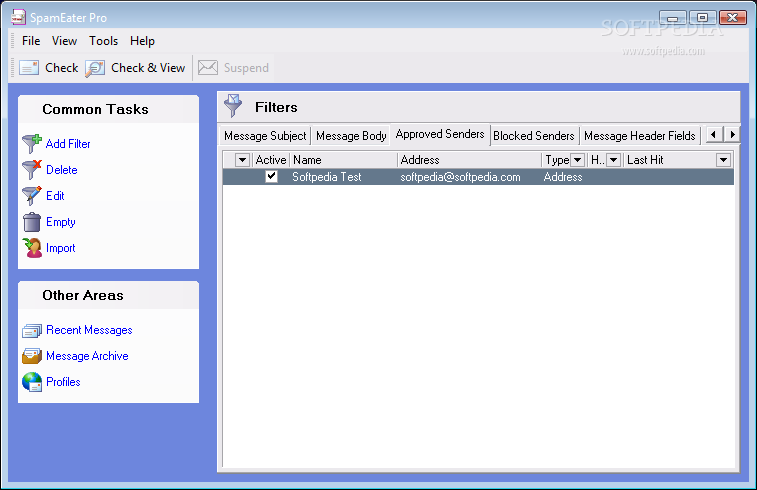757x490 pixels.
Task: Click the Import link
Action: pyautogui.click(x=61, y=248)
